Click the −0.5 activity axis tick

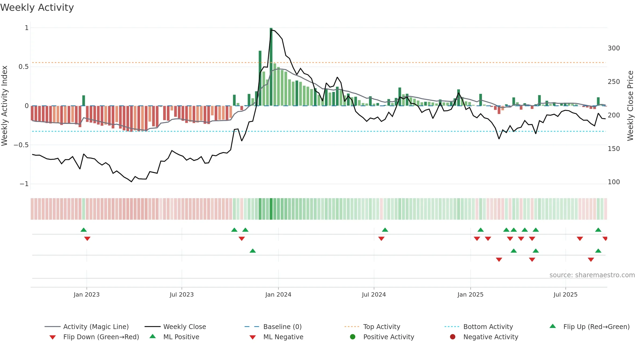pyautogui.click(x=21, y=145)
